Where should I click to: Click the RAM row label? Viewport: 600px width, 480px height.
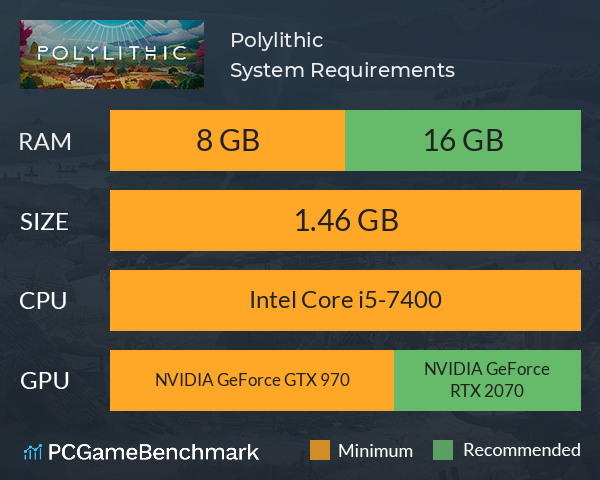[x=45, y=142]
